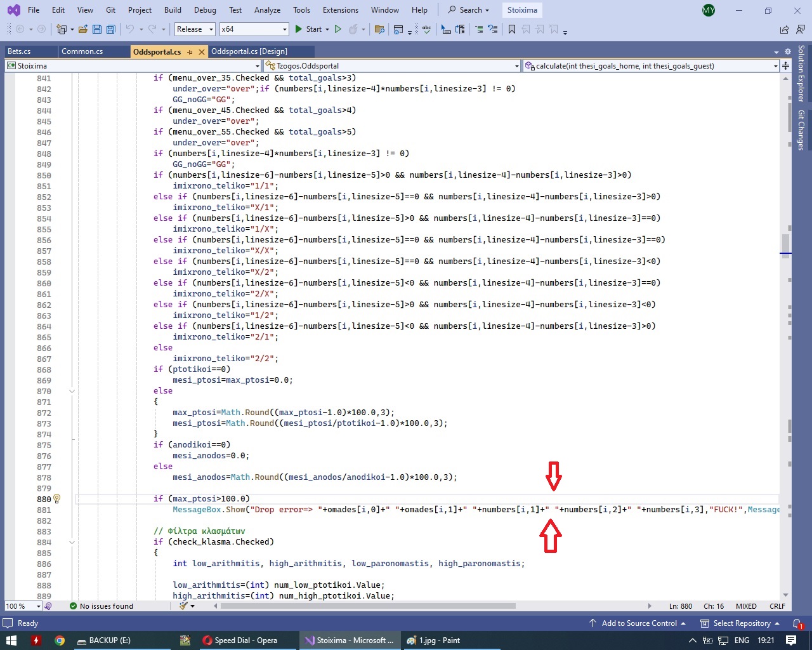This screenshot has width=812, height=650.
Task: Click the code cleanup broom icon
Action: [x=184, y=606]
